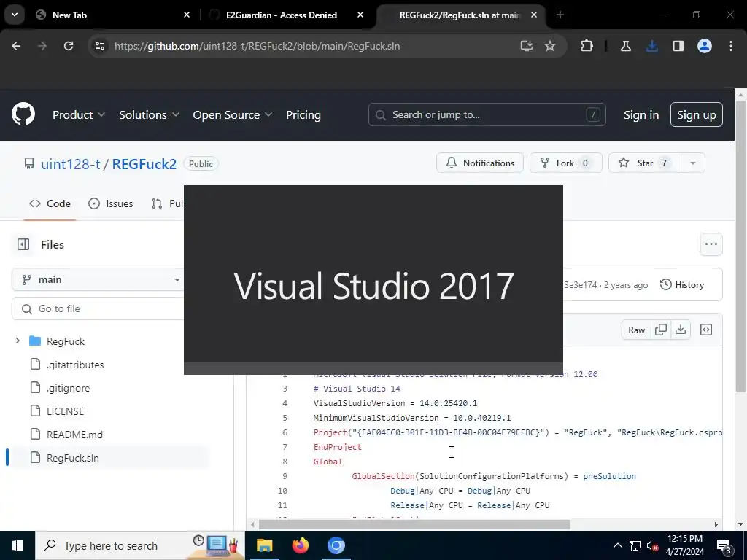Click the Chrome taskbar icon
Viewport: 747px width, 560px height.
pyautogui.click(x=336, y=545)
